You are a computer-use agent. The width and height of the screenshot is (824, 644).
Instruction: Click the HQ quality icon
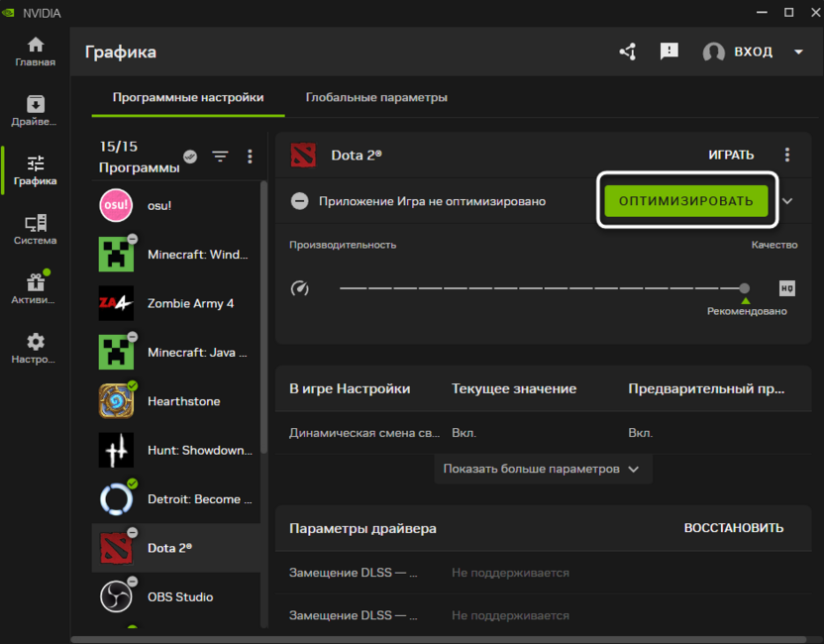click(x=786, y=288)
